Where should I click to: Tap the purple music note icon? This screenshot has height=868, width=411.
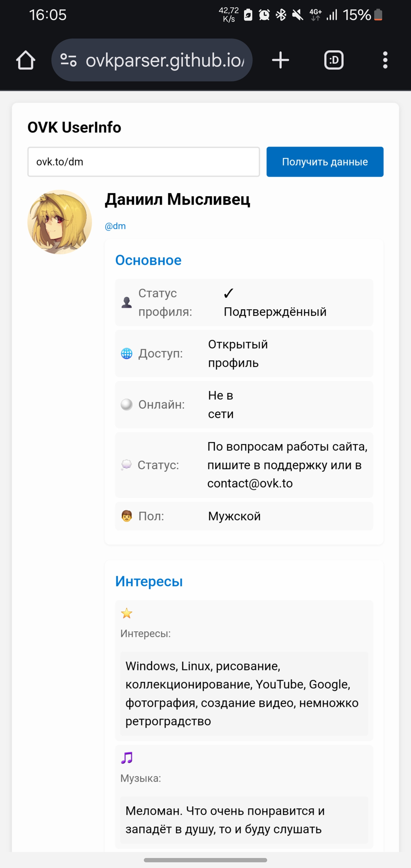click(127, 758)
